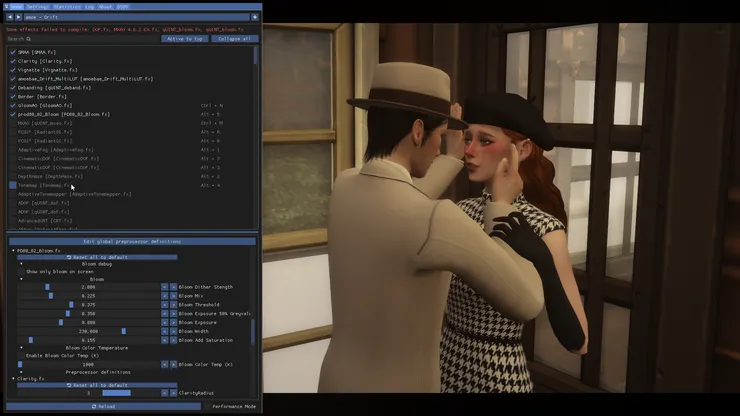Expand Preprocessor definitions group
The height and width of the screenshot is (416, 740).
(x=21, y=372)
